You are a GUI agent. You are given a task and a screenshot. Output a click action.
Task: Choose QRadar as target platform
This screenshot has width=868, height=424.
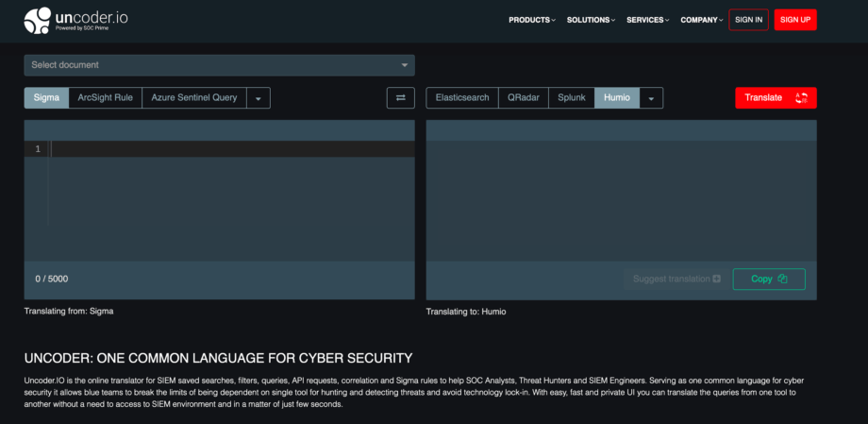pos(524,97)
